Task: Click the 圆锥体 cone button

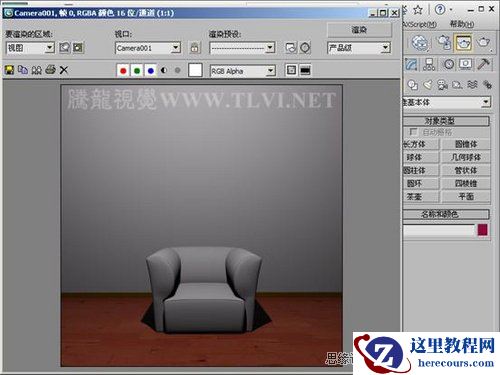Action: tap(466, 144)
